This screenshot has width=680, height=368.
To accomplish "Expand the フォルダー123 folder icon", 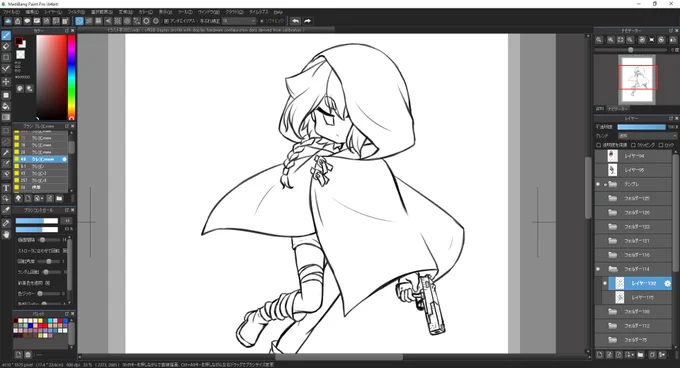I will point(612,227).
